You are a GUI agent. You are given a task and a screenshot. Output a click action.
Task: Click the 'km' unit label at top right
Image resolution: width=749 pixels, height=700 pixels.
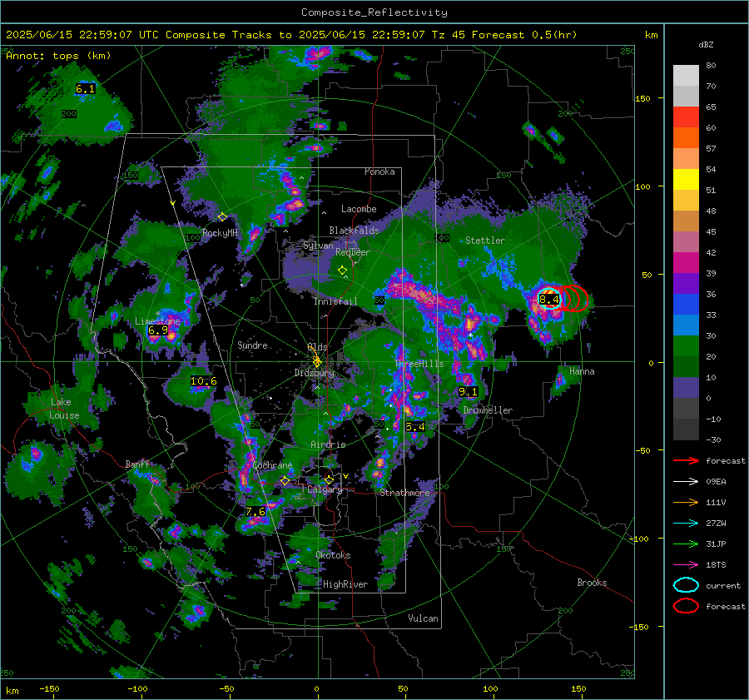[651, 35]
